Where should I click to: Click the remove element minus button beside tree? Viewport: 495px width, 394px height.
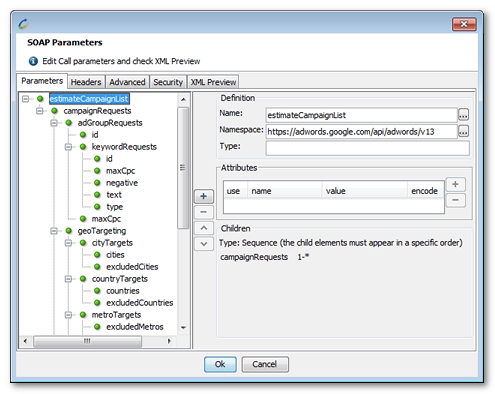[x=204, y=212]
